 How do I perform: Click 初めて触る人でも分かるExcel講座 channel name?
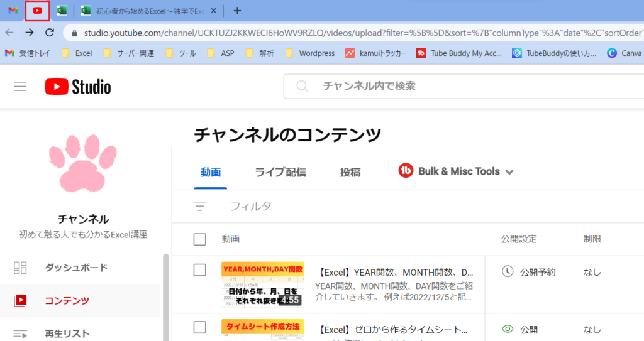coord(83,235)
